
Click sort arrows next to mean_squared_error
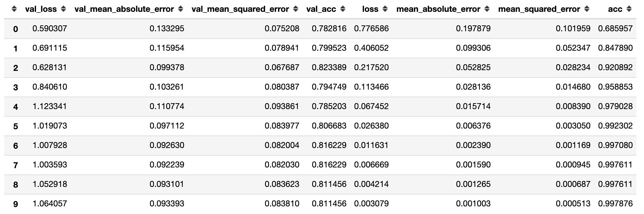click(586, 9)
